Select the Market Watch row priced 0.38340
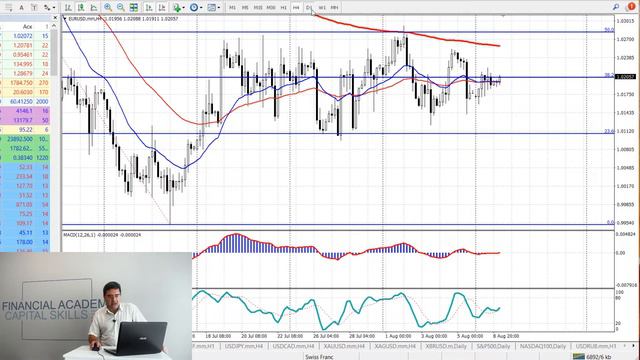The height and width of the screenshot is (360, 640). 25,158
